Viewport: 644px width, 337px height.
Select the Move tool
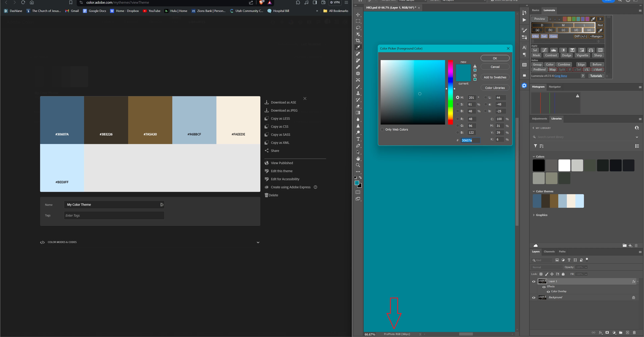coord(358,15)
